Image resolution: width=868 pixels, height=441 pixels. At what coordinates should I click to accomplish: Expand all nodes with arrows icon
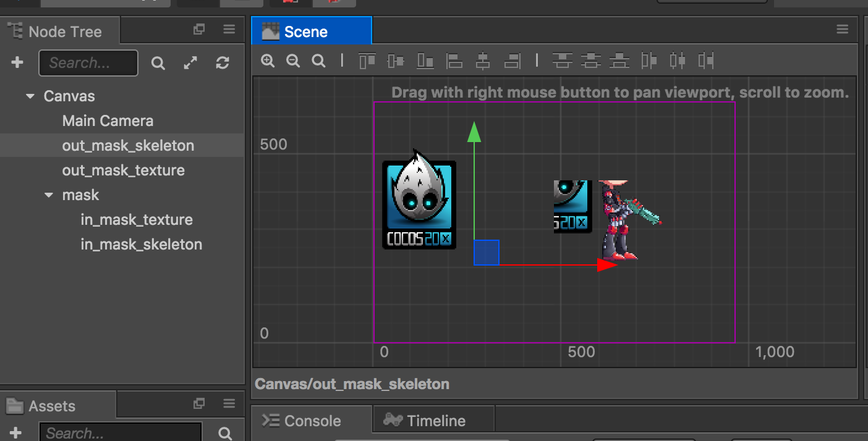tap(190, 63)
